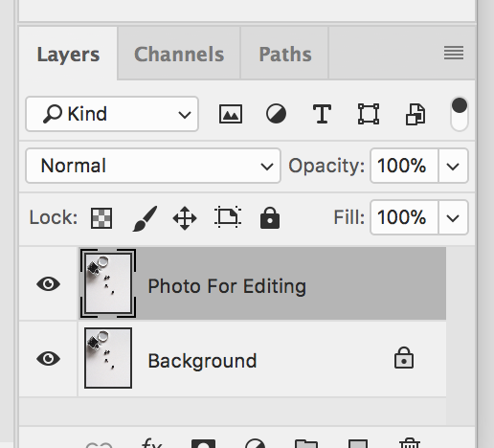Image resolution: width=494 pixels, height=448 pixels.
Task: Create a new adjustment layer
Action: [x=255, y=443]
